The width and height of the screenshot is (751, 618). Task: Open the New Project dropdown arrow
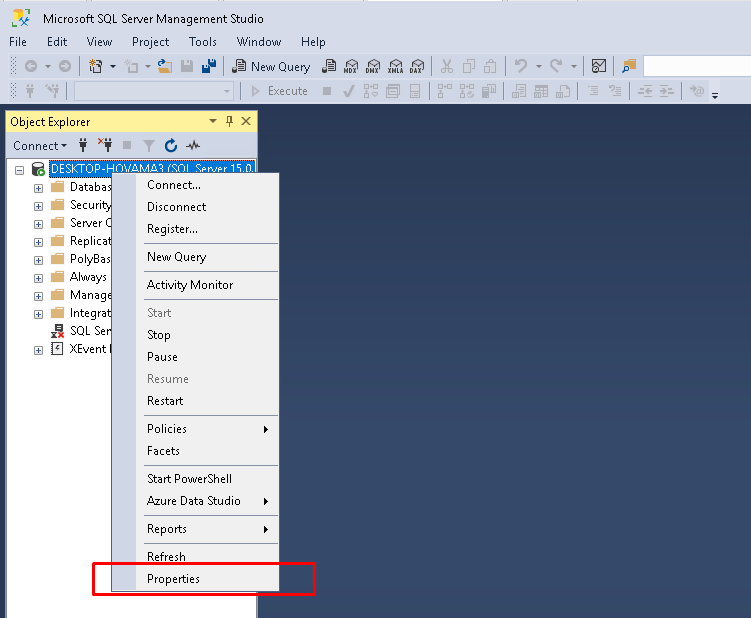[113, 67]
